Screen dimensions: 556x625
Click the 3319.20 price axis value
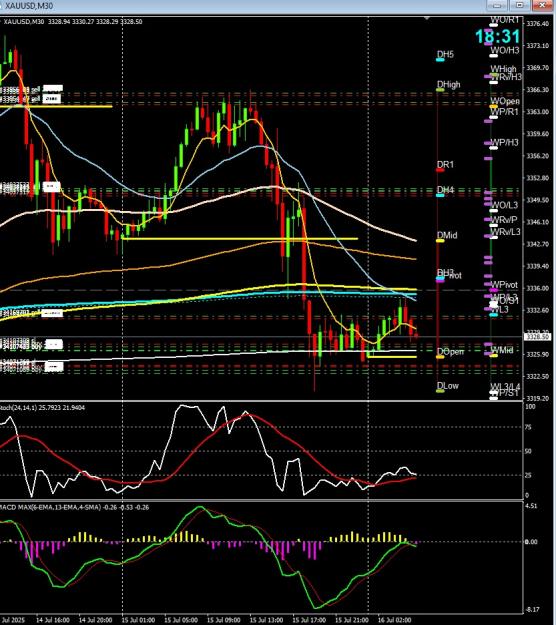pos(537,398)
